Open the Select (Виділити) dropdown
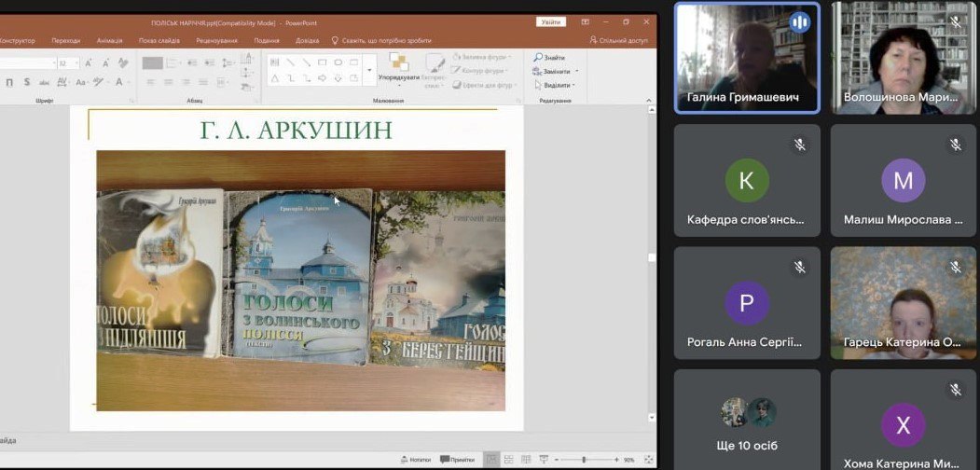Image resolution: width=980 pixels, height=470 pixels. [555, 85]
